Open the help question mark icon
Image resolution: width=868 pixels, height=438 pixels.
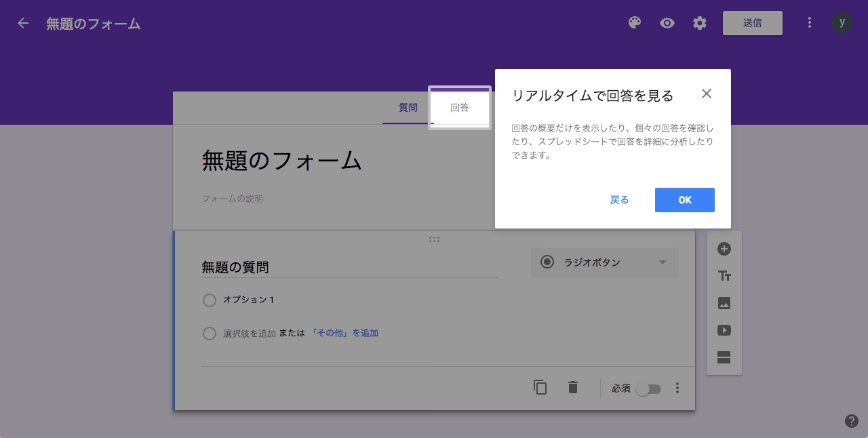click(852, 421)
